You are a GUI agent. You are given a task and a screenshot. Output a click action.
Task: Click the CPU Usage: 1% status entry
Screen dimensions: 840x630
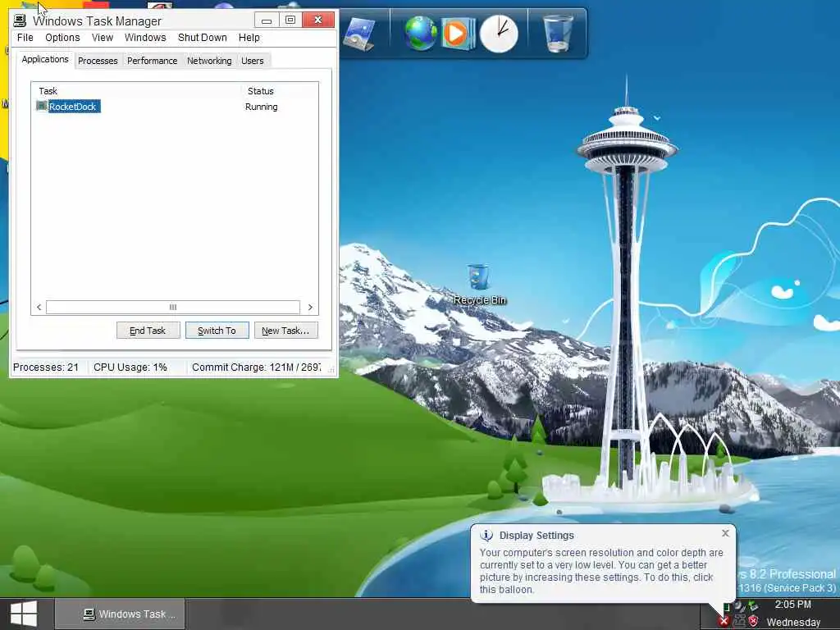[130, 367]
